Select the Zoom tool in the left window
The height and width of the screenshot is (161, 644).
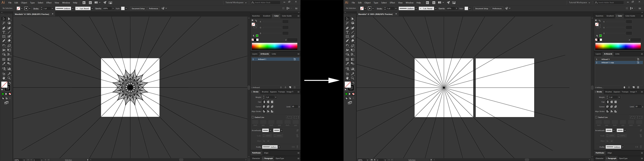[x=9, y=78]
